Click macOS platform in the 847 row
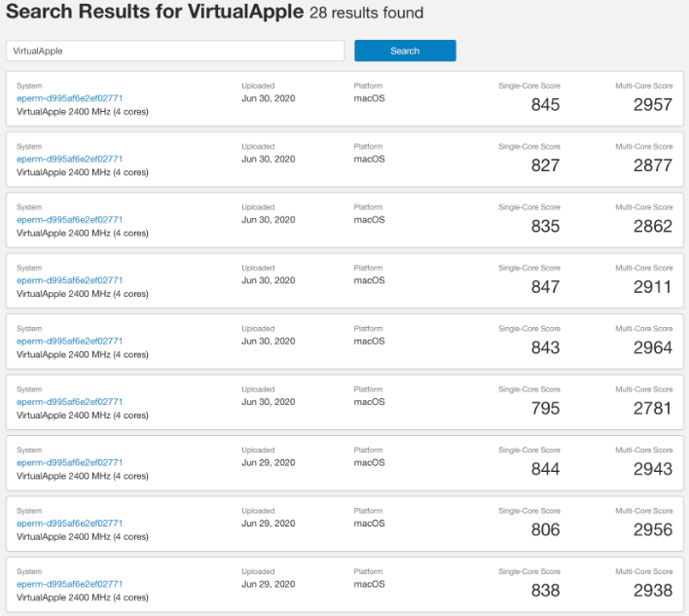689x616 pixels. coord(369,280)
